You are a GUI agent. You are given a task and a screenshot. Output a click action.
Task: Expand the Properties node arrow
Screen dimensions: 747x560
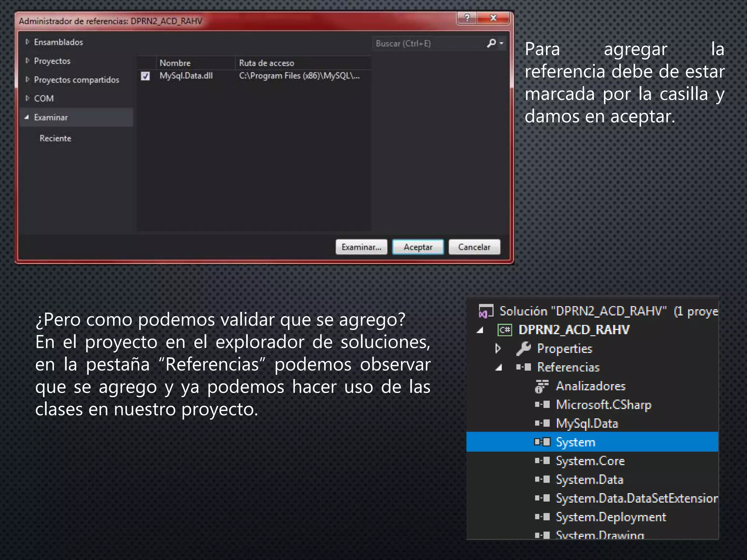[x=498, y=349]
